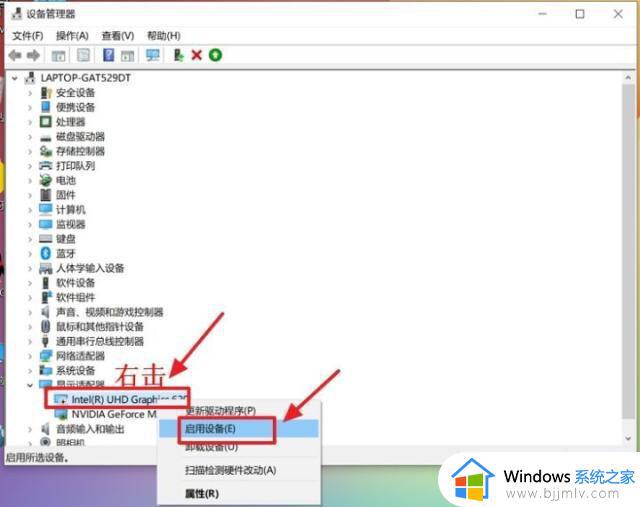
Task: Click the vertical scrollbar down arrow
Action: [x=628, y=438]
